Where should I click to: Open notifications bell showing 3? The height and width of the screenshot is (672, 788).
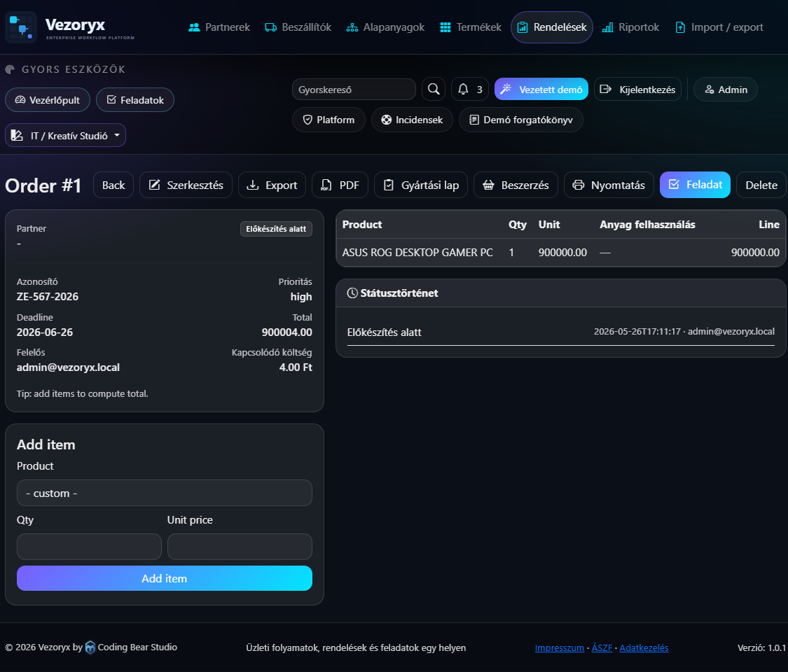coord(470,90)
